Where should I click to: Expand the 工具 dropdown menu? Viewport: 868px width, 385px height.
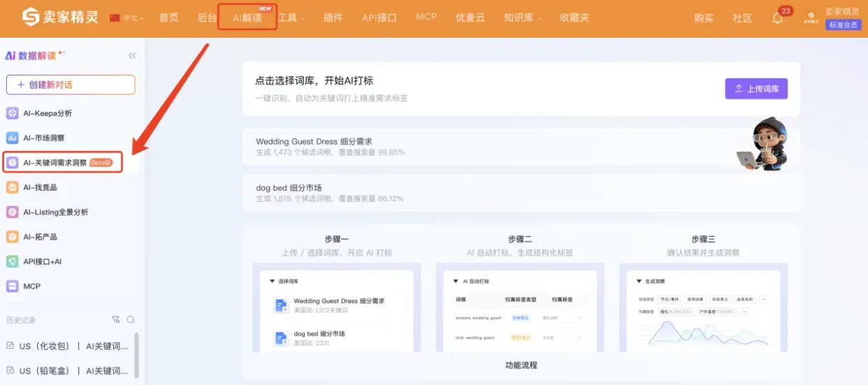pos(291,18)
